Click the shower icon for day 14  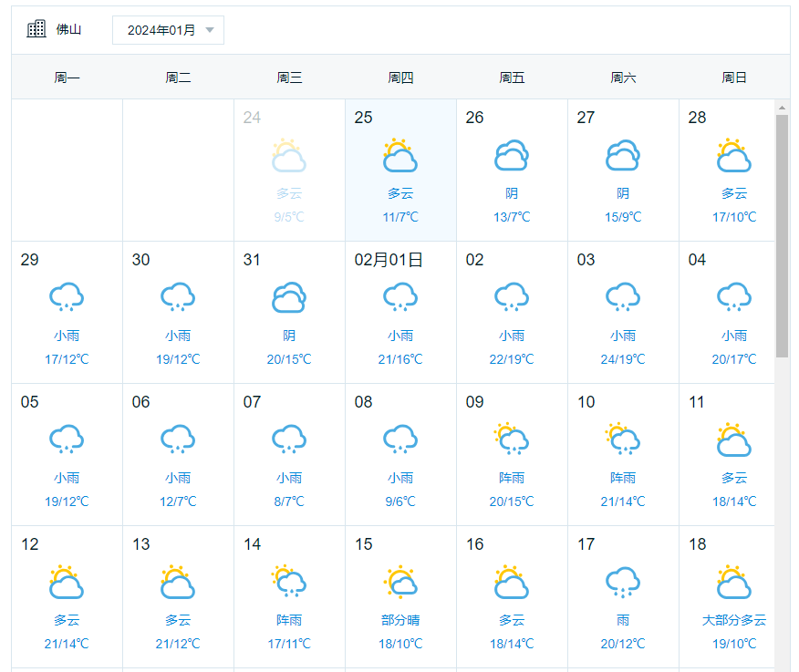click(x=289, y=581)
